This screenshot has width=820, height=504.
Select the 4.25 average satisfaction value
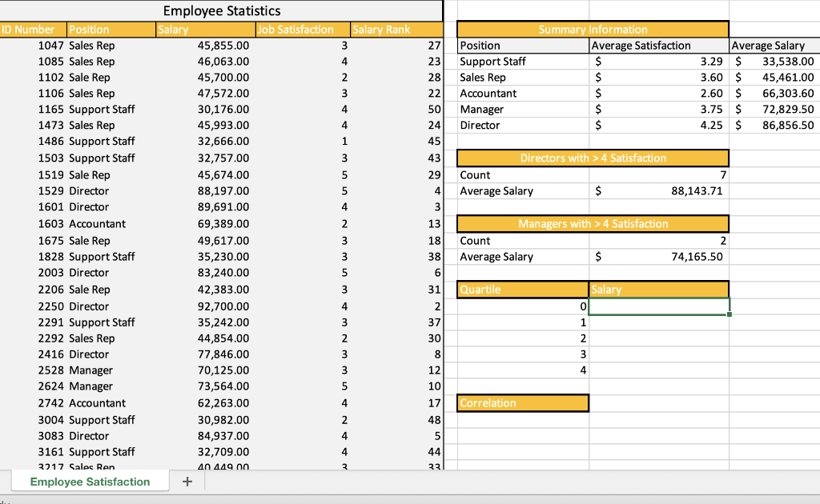[x=659, y=126]
